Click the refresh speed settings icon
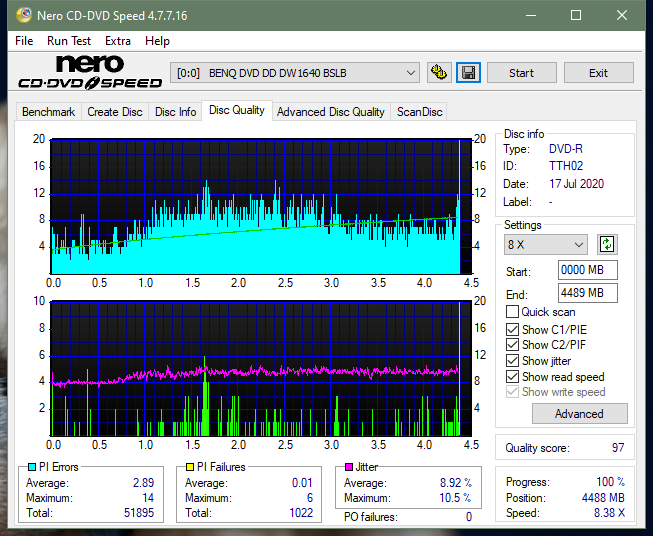 pos(607,244)
